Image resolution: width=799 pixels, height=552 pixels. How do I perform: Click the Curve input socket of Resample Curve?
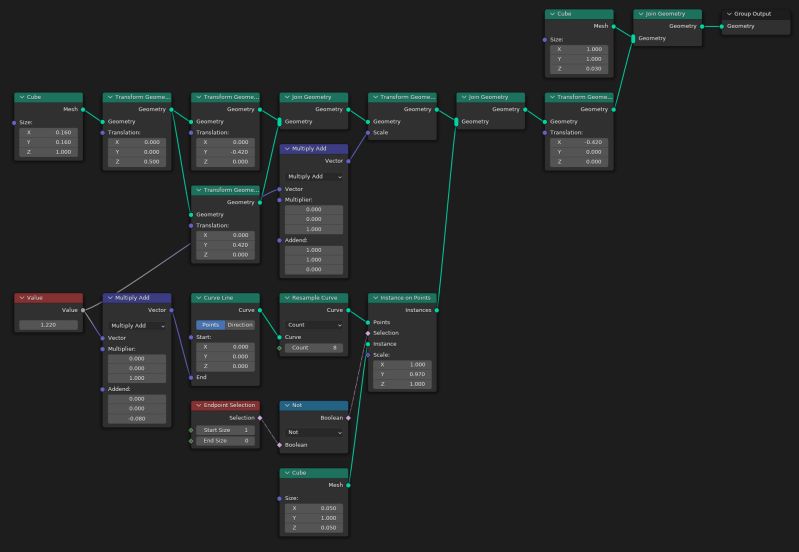pos(279,337)
